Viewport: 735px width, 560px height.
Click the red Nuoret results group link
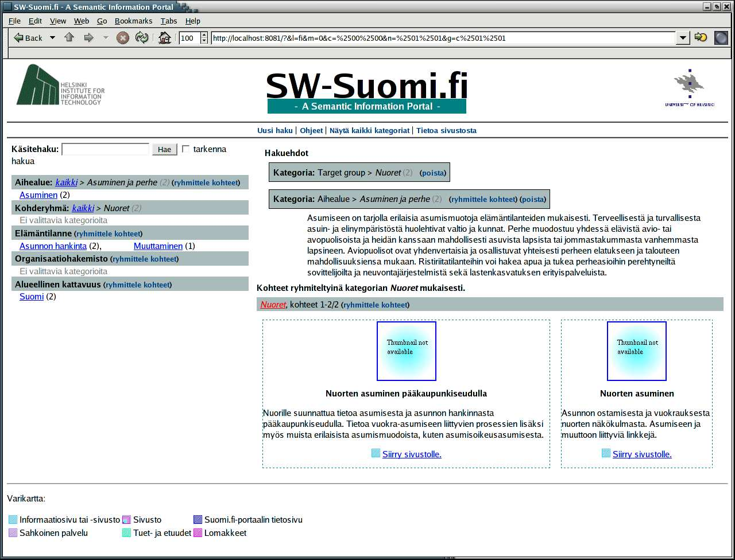point(273,305)
